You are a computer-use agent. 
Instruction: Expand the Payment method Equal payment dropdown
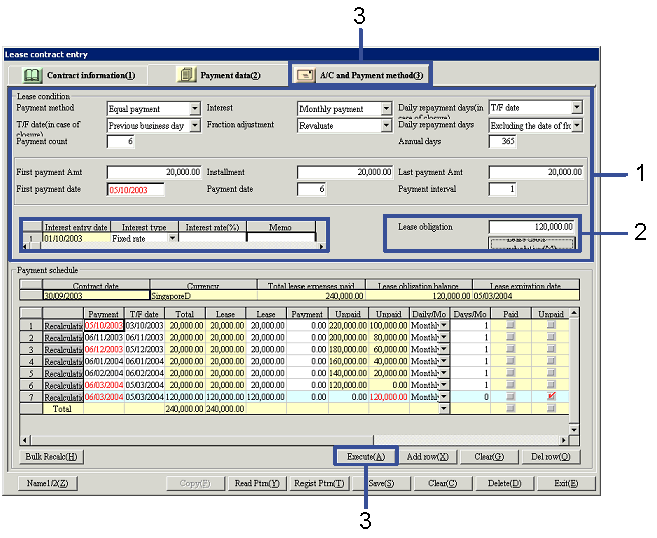tap(195, 109)
